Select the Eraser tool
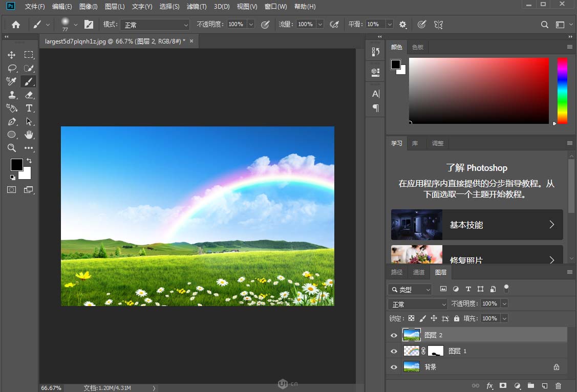Viewport: 577px width, 392px height. click(29, 95)
